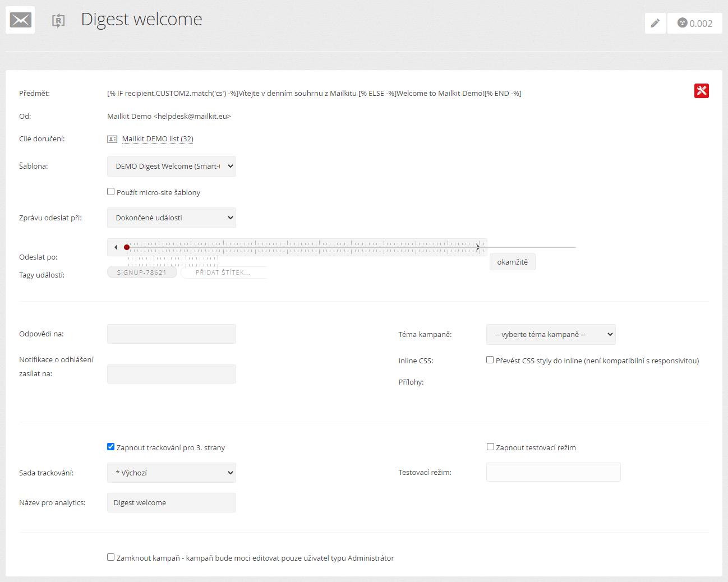Click the PŘIDAT ŠTÍTEK tag input
728x582 pixels.
[x=223, y=272]
